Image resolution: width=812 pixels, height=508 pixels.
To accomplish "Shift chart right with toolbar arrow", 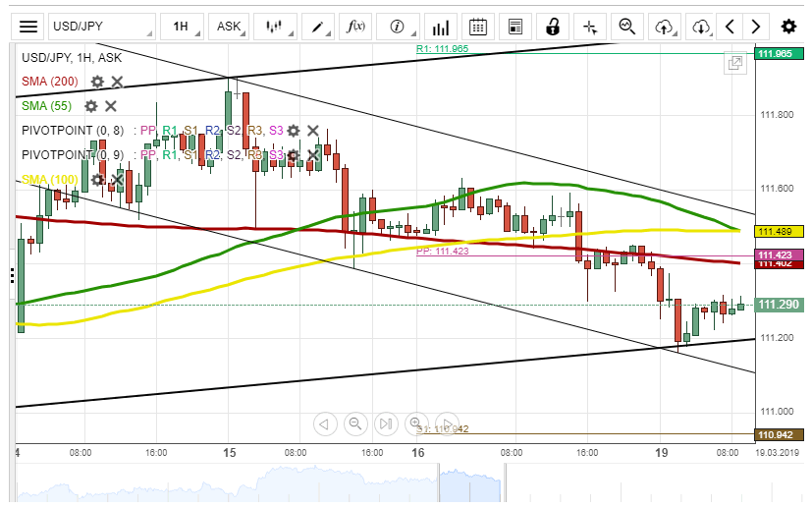I will point(756,27).
